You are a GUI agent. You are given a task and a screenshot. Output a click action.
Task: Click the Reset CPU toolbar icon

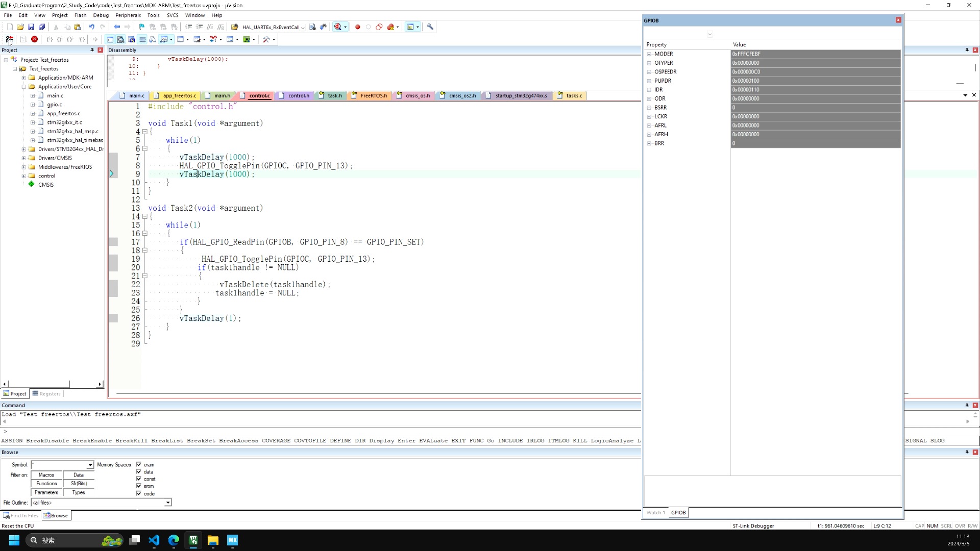9,39
